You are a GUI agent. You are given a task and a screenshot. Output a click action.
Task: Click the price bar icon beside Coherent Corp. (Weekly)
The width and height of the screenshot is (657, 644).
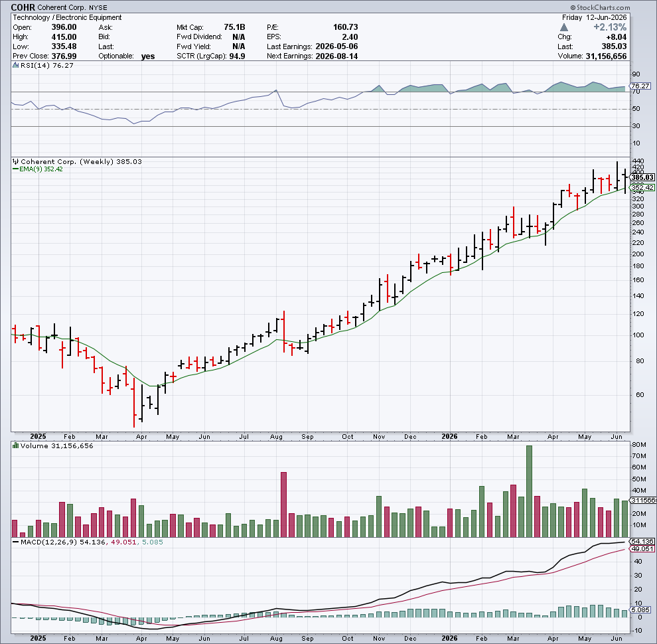15,161
